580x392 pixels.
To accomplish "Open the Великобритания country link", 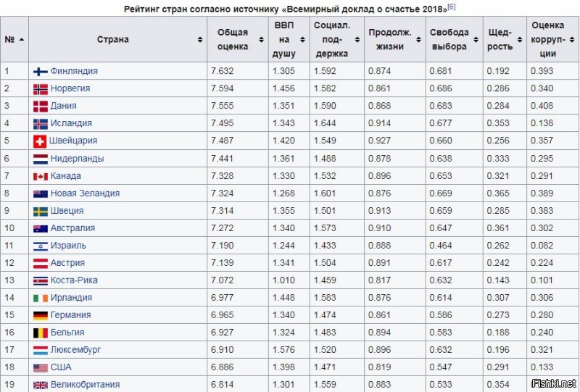I will (x=85, y=385).
